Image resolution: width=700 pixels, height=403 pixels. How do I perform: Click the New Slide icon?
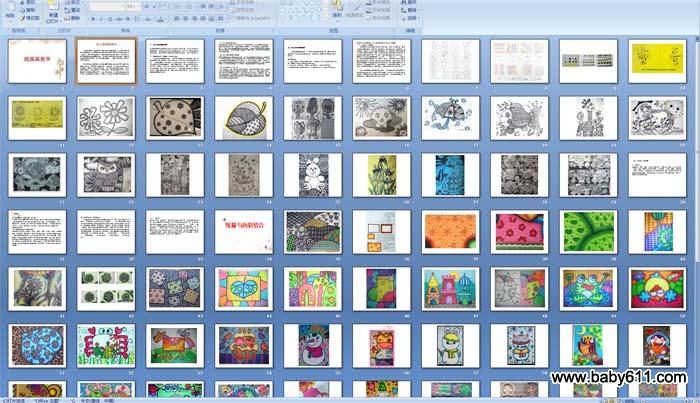(54, 5)
